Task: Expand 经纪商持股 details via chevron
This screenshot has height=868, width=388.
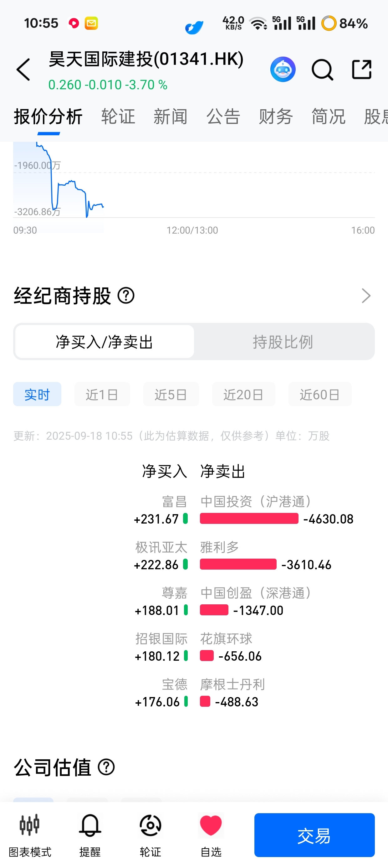Action: [366, 296]
